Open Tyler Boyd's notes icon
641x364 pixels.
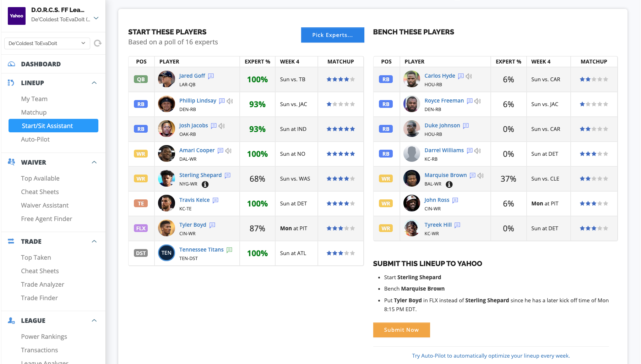coord(212,225)
